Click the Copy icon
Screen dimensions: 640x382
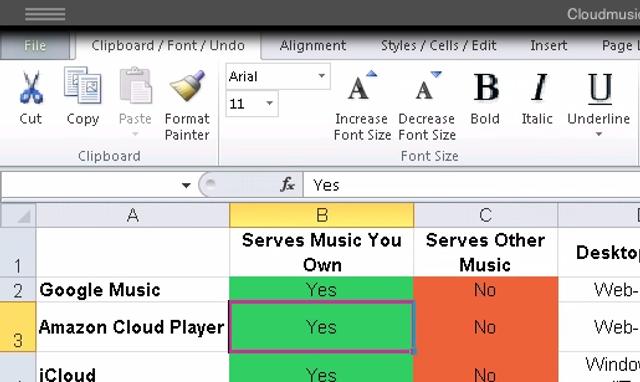[83, 86]
